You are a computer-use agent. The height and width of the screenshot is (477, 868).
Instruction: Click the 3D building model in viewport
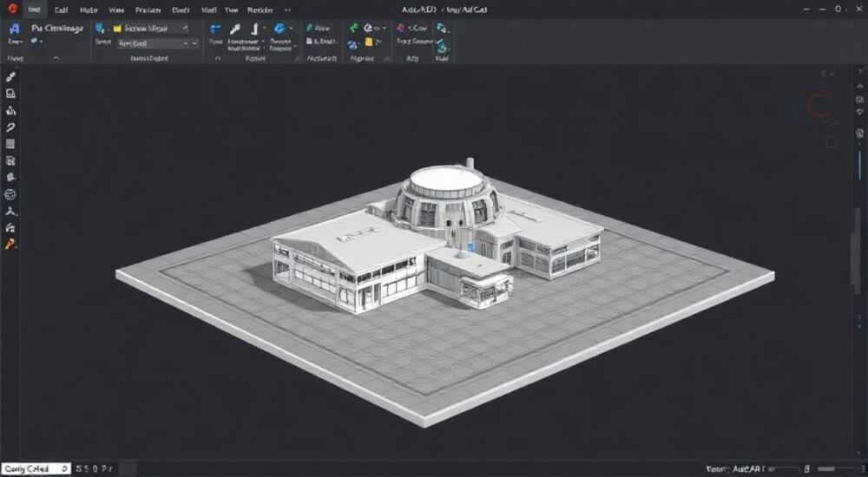(437, 238)
